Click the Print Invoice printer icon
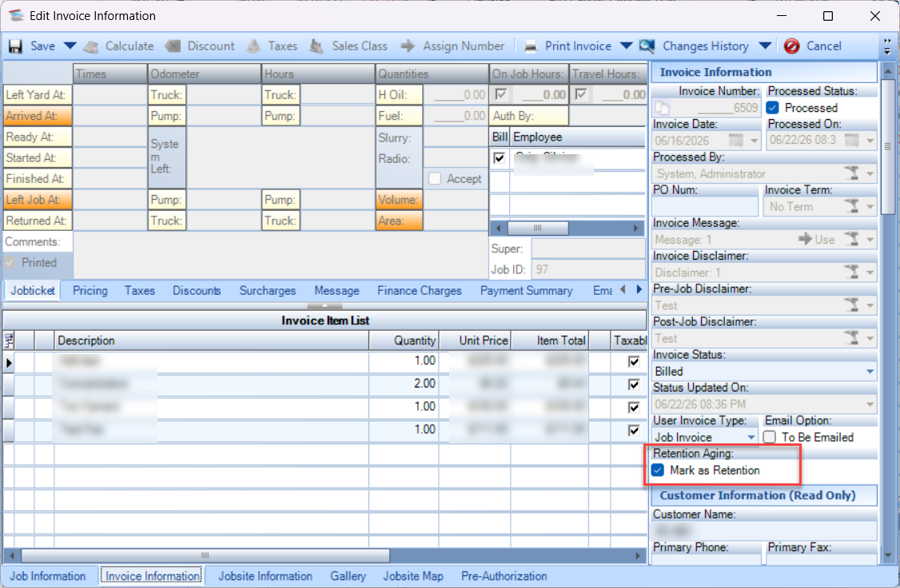 tap(531, 46)
